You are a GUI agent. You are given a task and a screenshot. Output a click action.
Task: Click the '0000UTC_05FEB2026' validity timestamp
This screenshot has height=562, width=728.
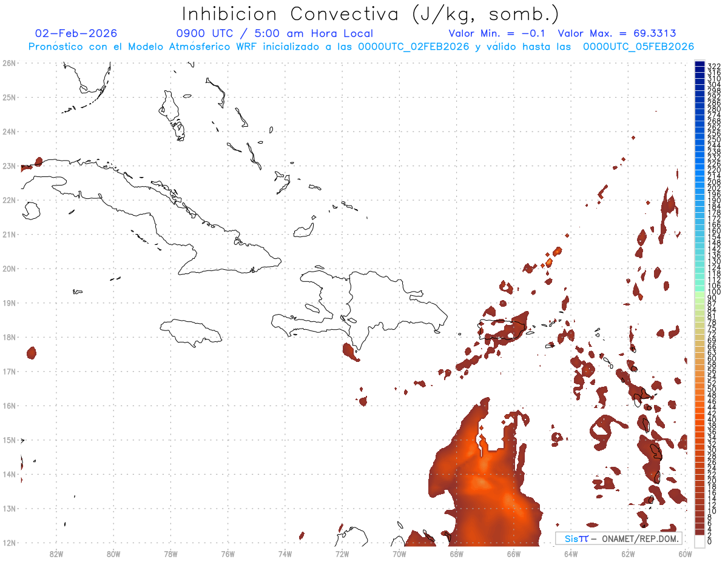[x=638, y=47]
